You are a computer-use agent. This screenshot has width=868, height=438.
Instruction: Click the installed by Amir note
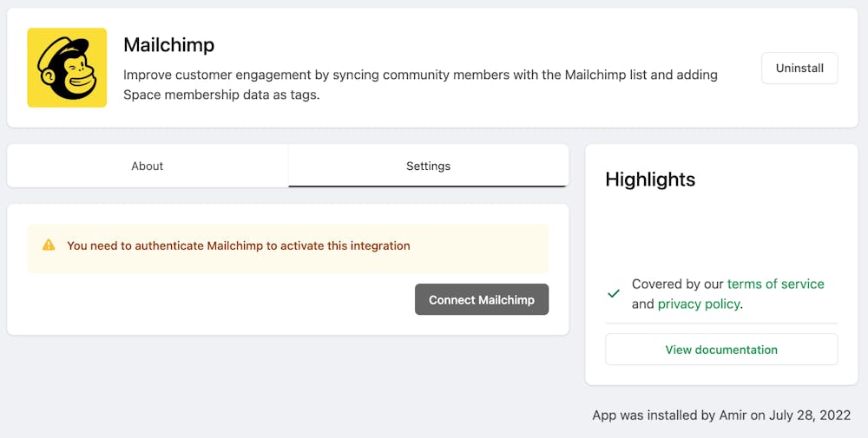[x=720, y=415]
